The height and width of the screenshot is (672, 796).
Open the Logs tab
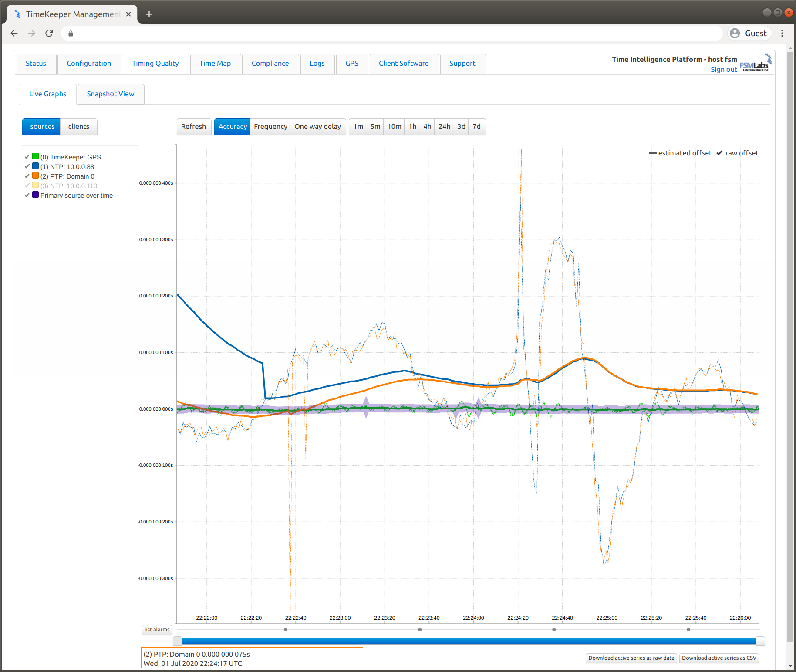click(x=317, y=64)
